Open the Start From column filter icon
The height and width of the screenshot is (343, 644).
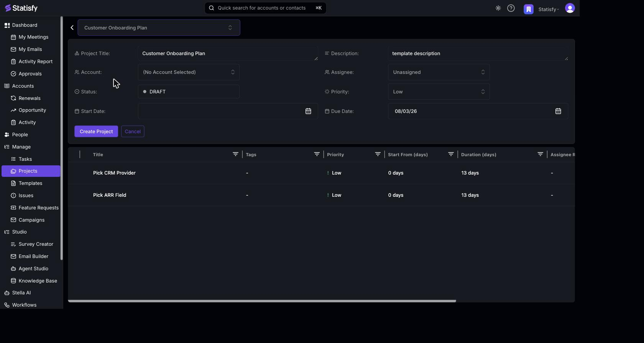(x=451, y=154)
